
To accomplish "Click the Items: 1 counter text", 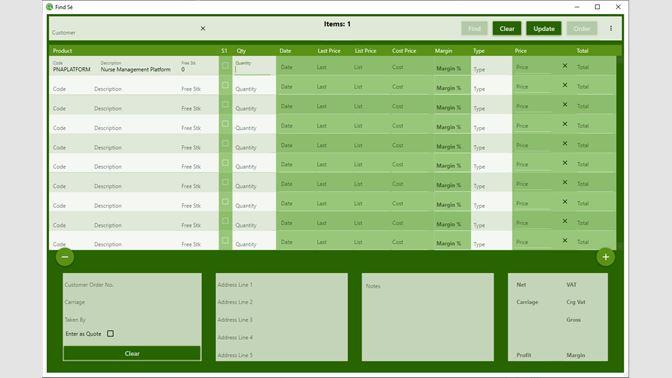I will (x=337, y=24).
